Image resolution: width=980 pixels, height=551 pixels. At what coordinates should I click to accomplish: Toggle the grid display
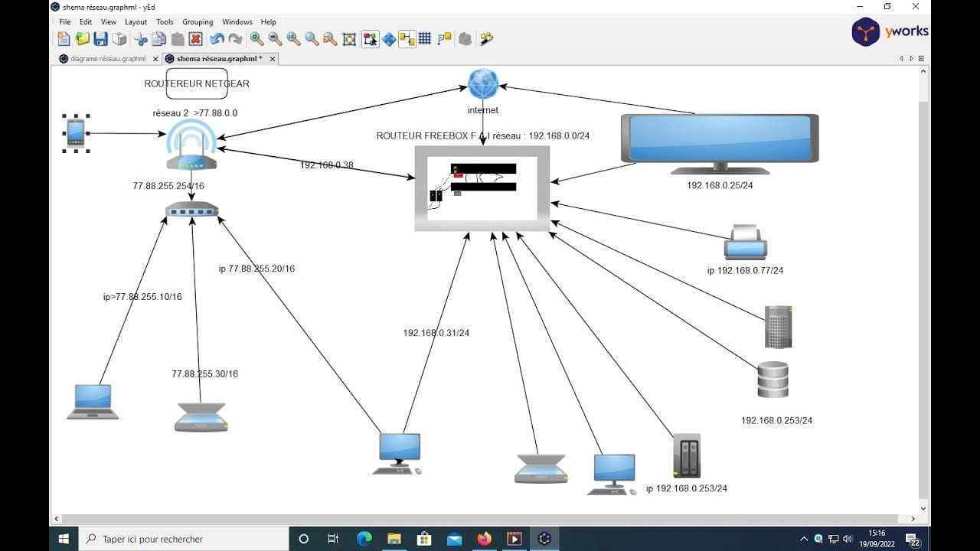click(425, 39)
